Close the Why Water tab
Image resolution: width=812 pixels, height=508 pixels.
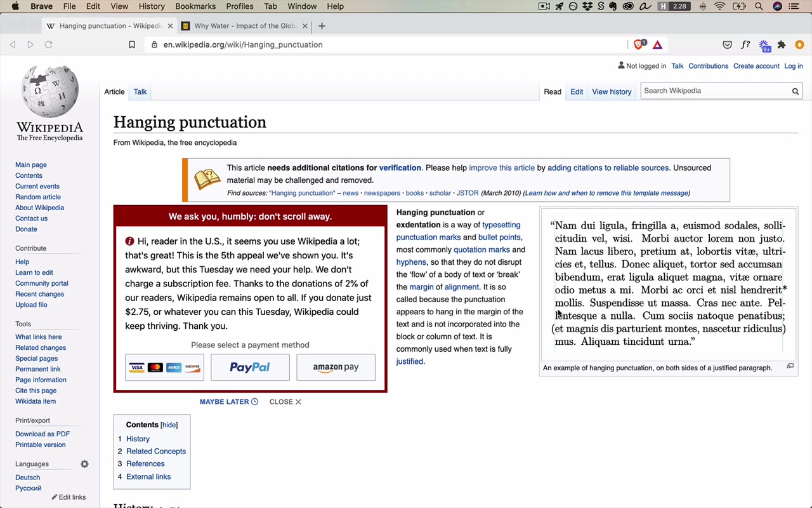click(x=305, y=26)
